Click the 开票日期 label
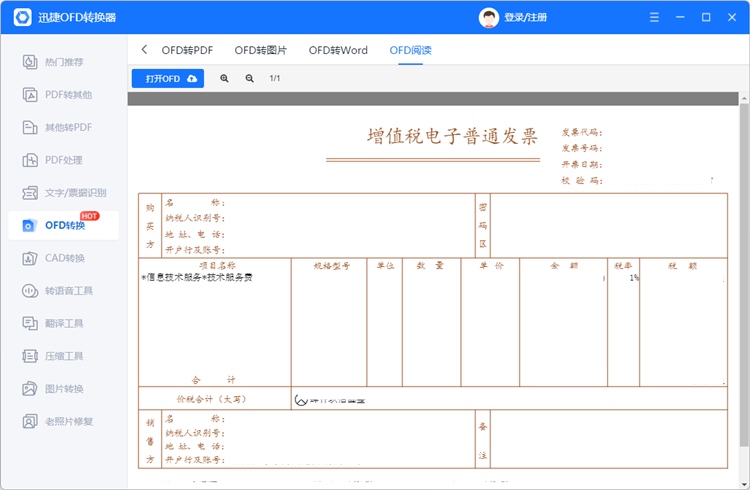The image size is (750, 490). pos(582,165)
